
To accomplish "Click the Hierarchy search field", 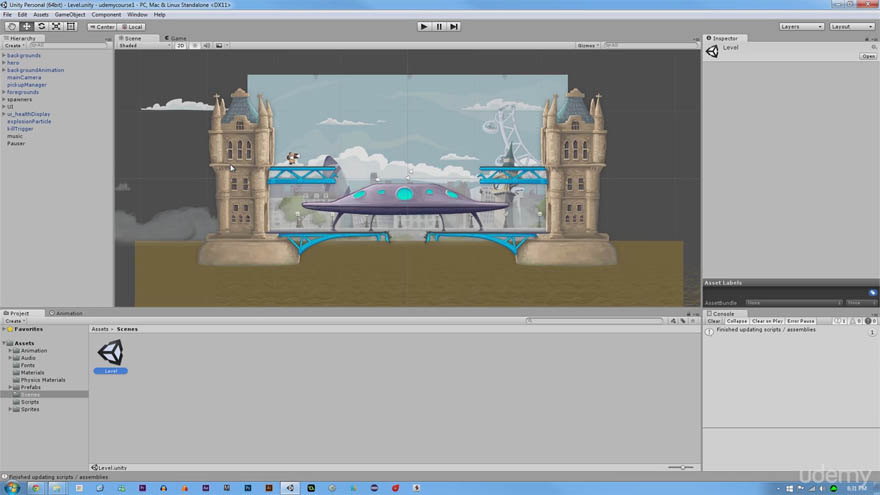I will 67,45.
